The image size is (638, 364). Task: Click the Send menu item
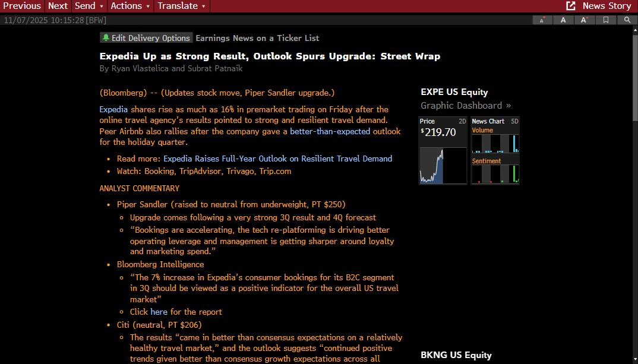pos(85,6)
